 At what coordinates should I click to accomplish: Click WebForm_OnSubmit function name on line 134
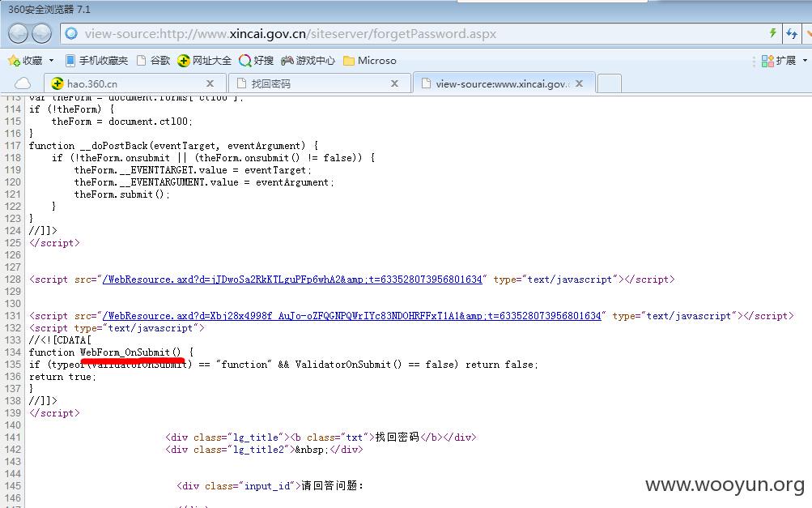(130, 352)
